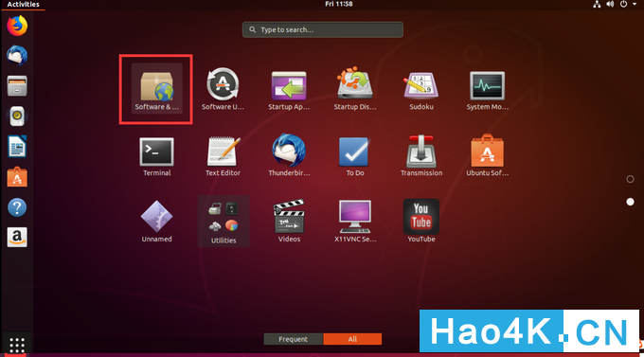Open LibreOffice Writer from the dock

pos(17,147)
